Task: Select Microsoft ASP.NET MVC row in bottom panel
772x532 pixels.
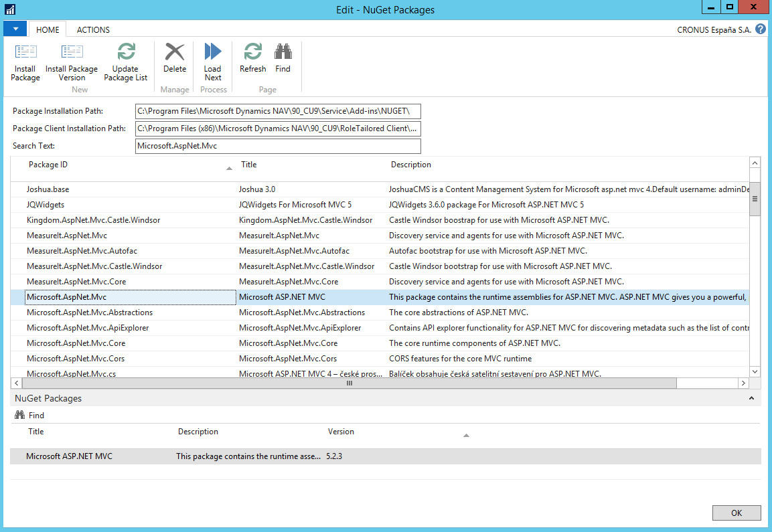Action: pyautogui.click(x=386, y=456)
